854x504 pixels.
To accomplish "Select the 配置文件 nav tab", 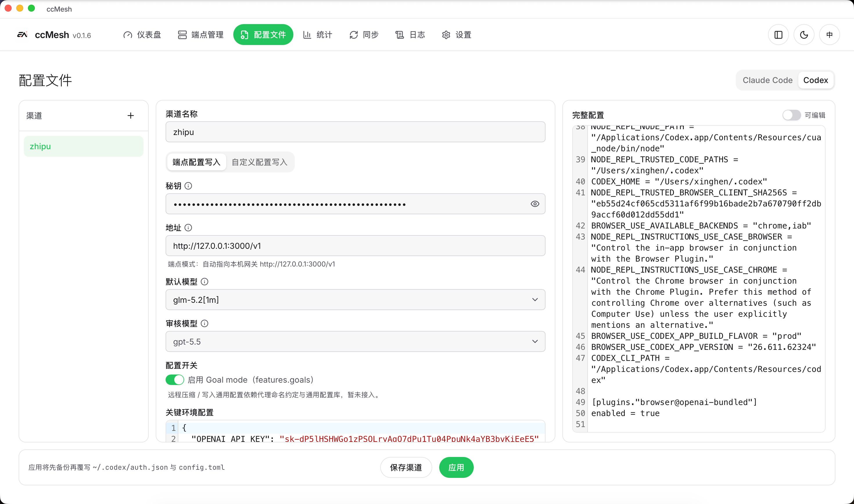I will [263, 35].
